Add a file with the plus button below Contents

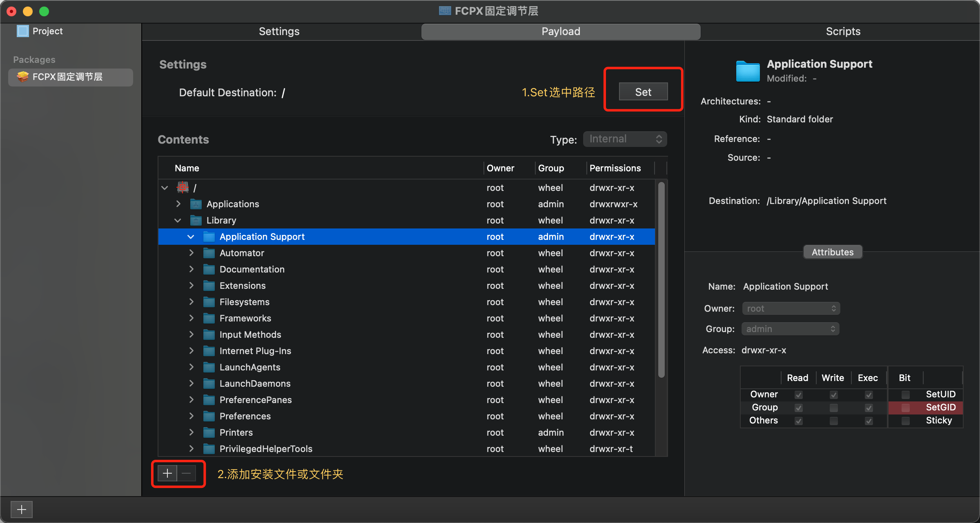167,473
